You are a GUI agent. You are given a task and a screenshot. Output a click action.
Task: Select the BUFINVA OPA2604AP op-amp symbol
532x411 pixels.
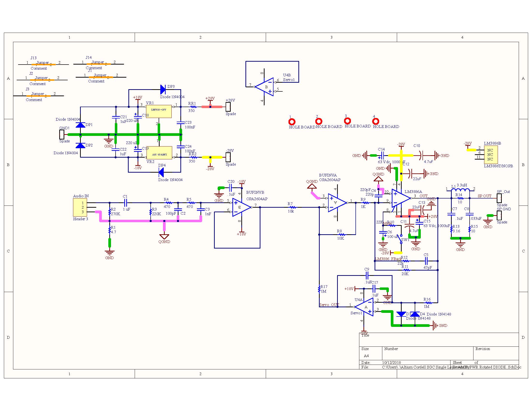click(x=337, y=203)
